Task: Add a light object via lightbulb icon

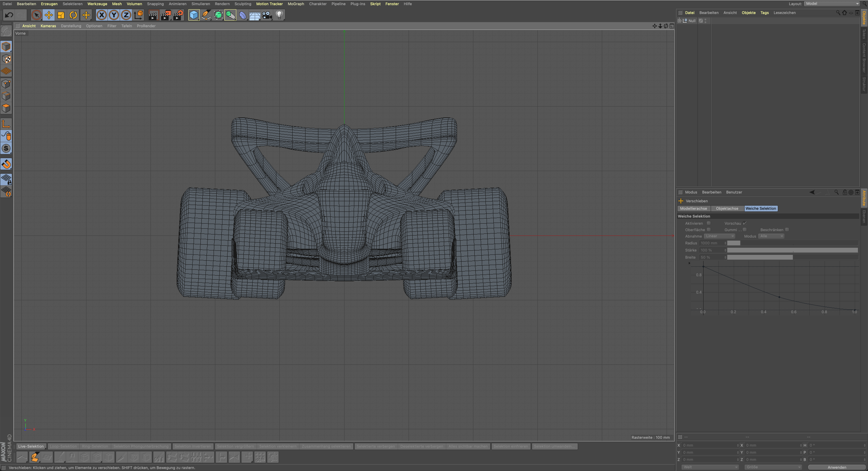Action: (x=279, y=15)
